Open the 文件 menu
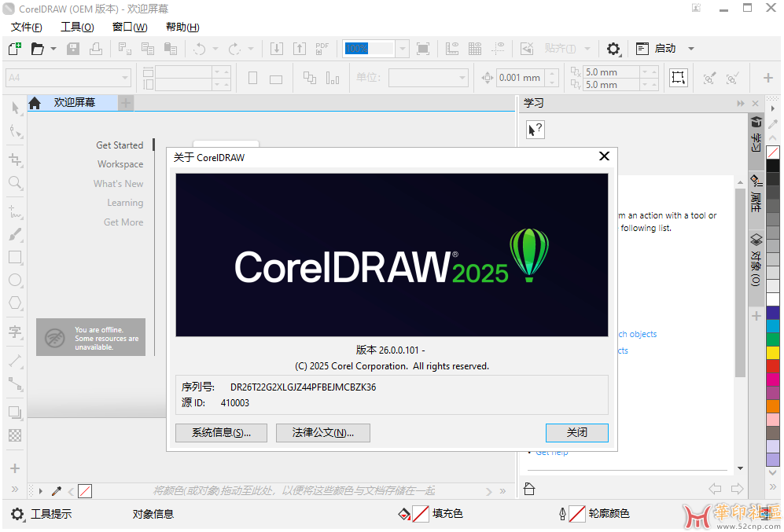This screenshot has width=784, height=532. coord(27,27)
